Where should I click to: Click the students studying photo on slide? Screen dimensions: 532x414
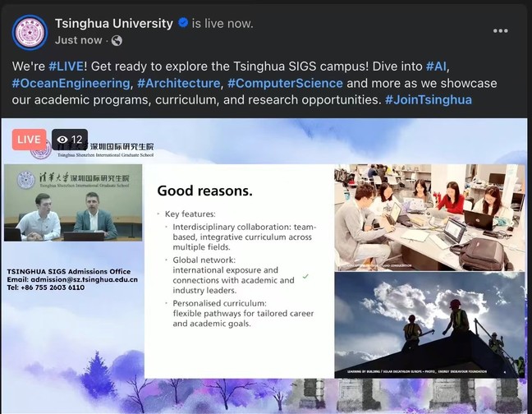tap(429, 218)
